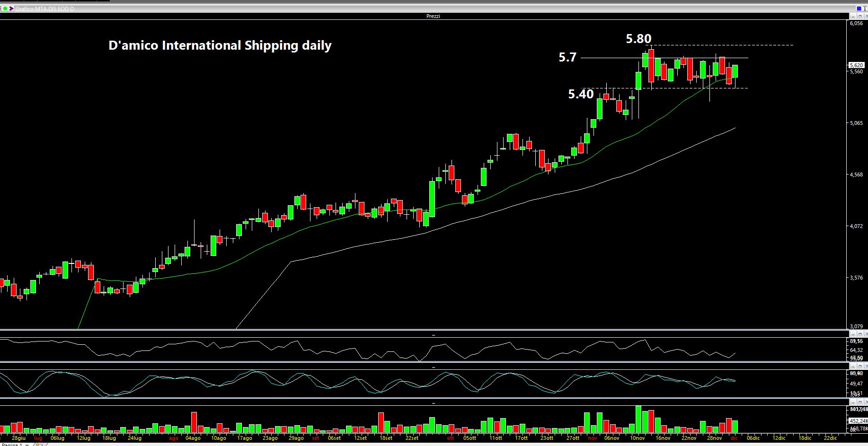Select the '5.80' resistance label
The width and height of the screenshot is (868, 446).
coord(638,39)
